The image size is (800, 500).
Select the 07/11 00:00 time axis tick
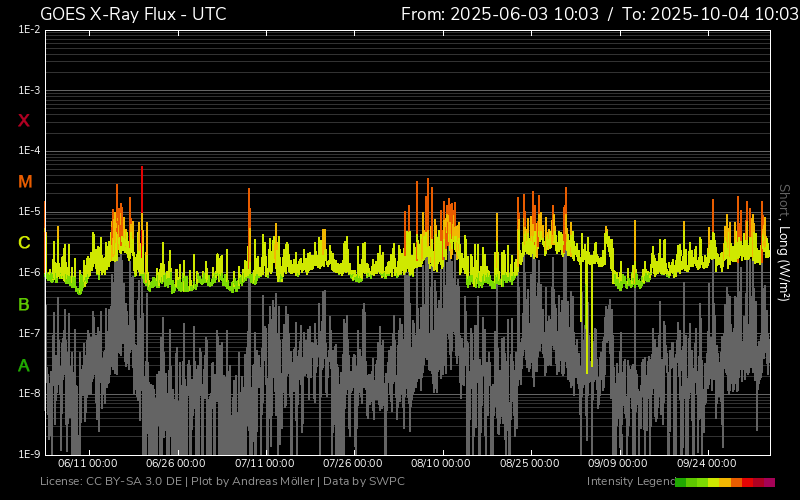pos(265,463)
